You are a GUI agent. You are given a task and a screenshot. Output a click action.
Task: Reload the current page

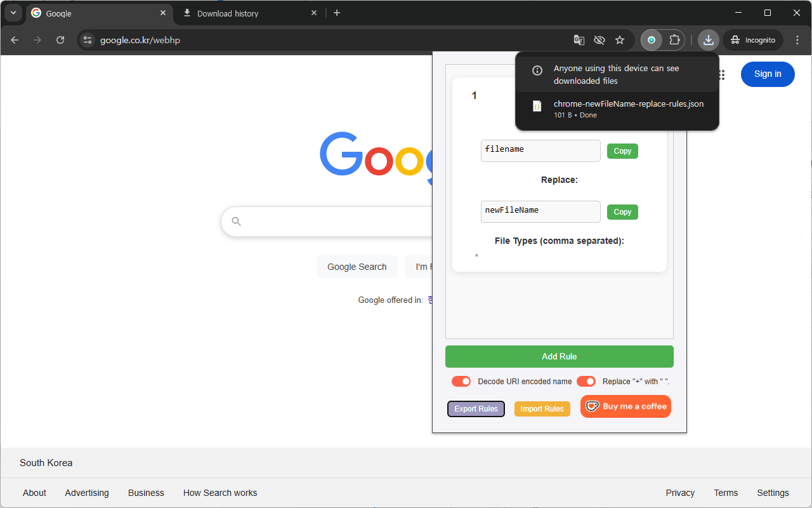point(60,40)
